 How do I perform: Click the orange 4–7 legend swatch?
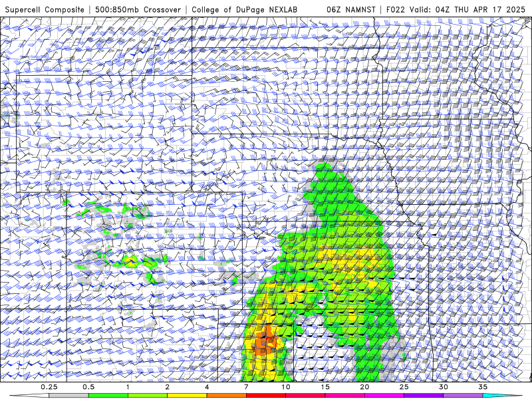pos(227,396)
